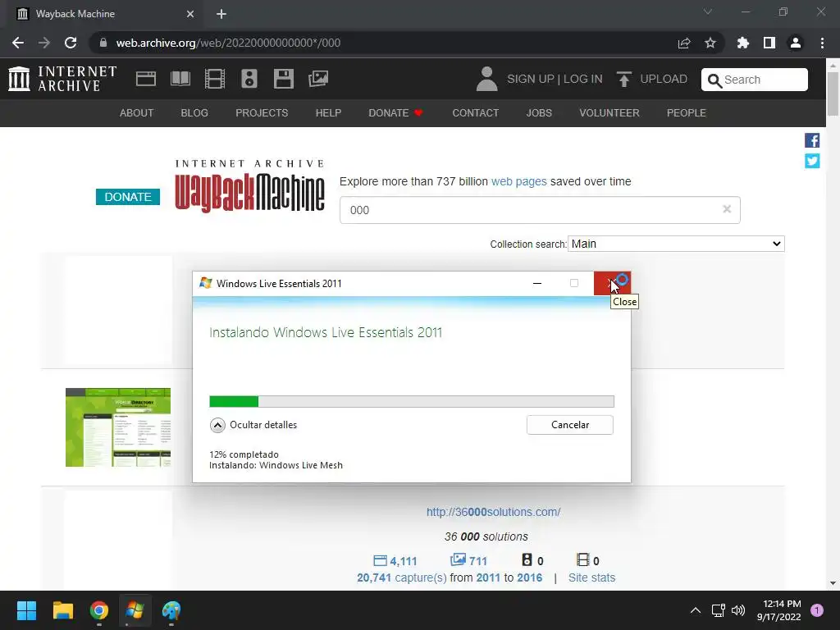Image resolution: width=840 pixels, height=630 pixels.
Task: Open the web pages link
Action: (518, 181)
